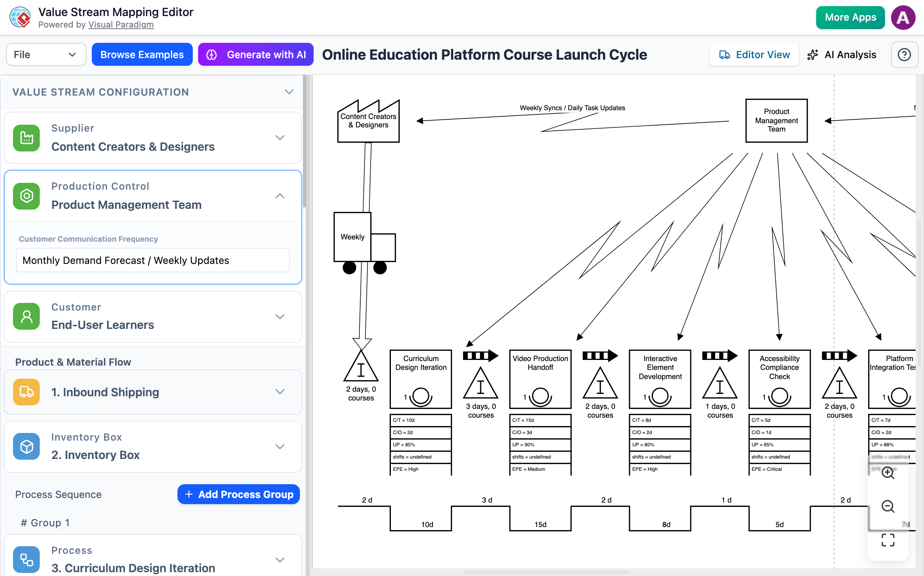Viewport: 924px width, 576px height.
Task: Click the zoom in magnifier icon
Action: (888, 473)
